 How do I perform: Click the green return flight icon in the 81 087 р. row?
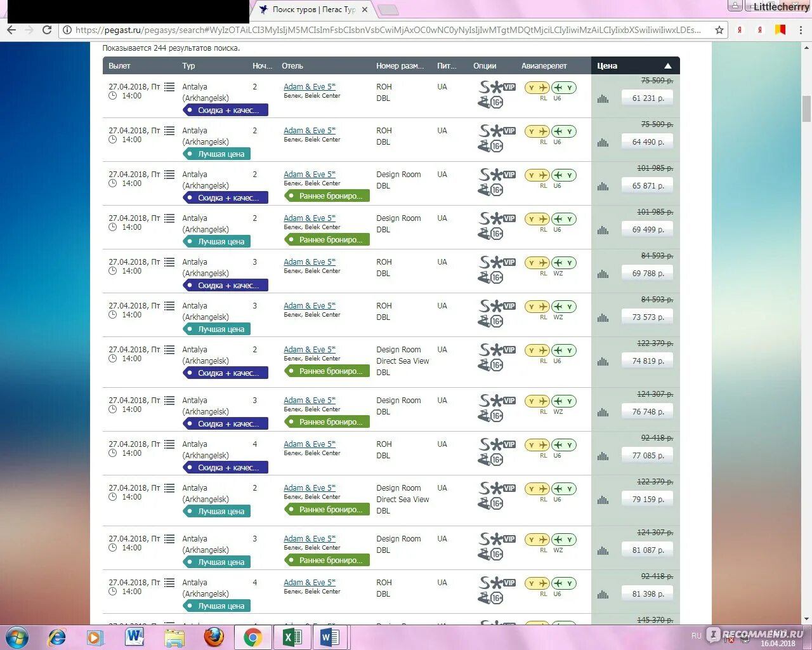pos(563,540)
